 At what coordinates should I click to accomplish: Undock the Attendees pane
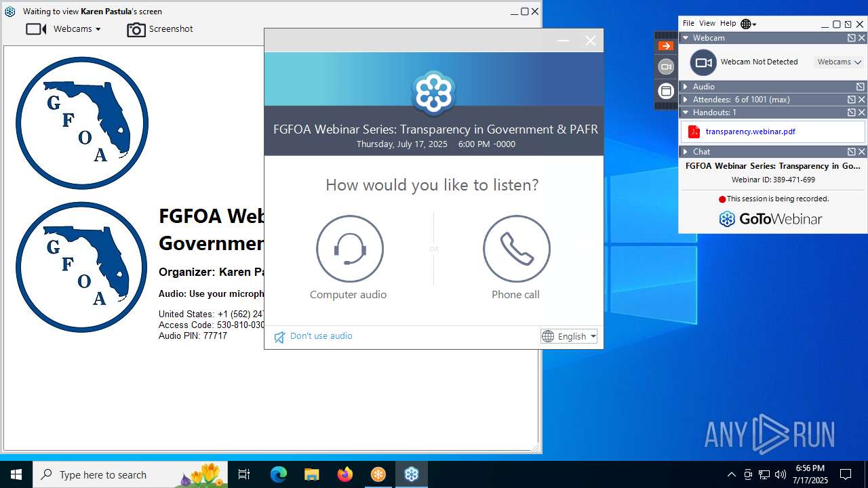coord(852,100)
